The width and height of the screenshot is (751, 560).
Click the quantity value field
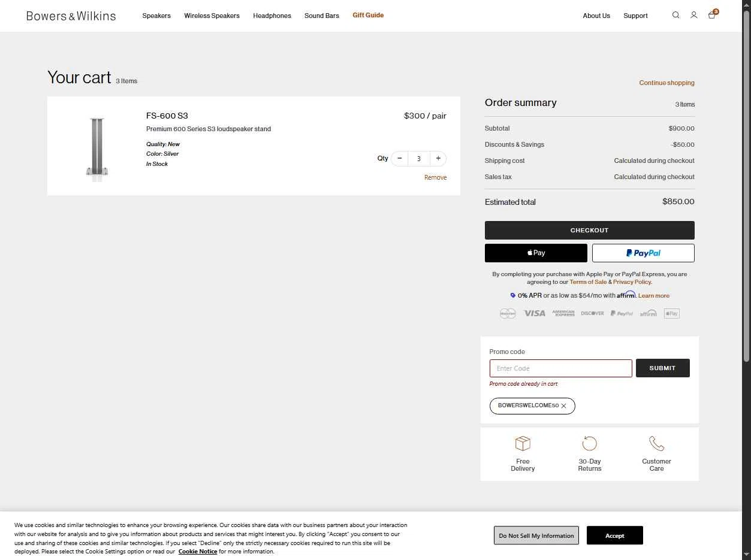coord(419,159)
